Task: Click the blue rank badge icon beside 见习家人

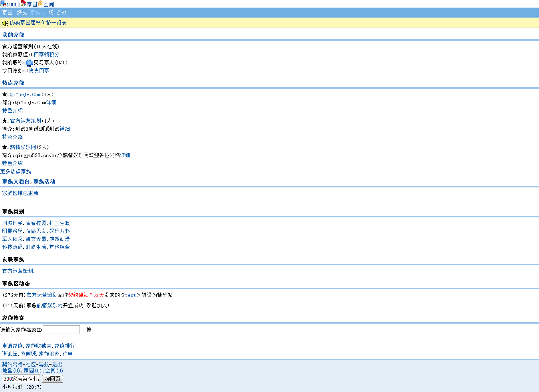Action: pos(29,63)
